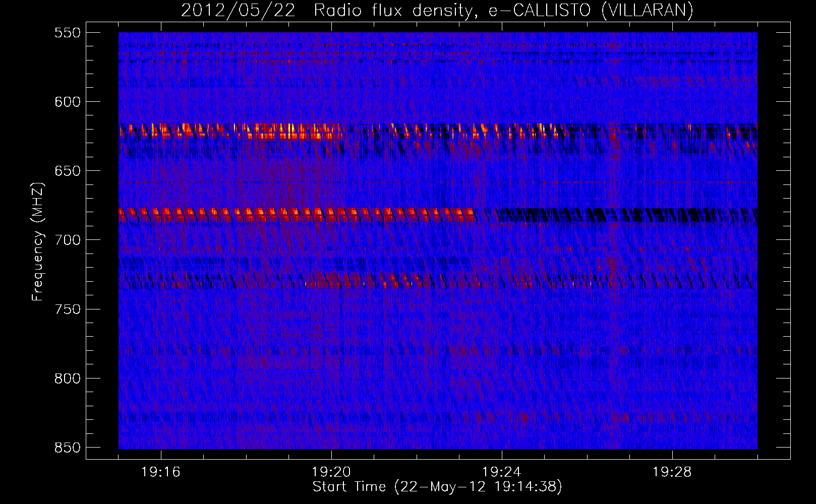Screen dimensions: 816x504
Task: Click the 600 frequency tick label
Action: click(x=68, y=102)
